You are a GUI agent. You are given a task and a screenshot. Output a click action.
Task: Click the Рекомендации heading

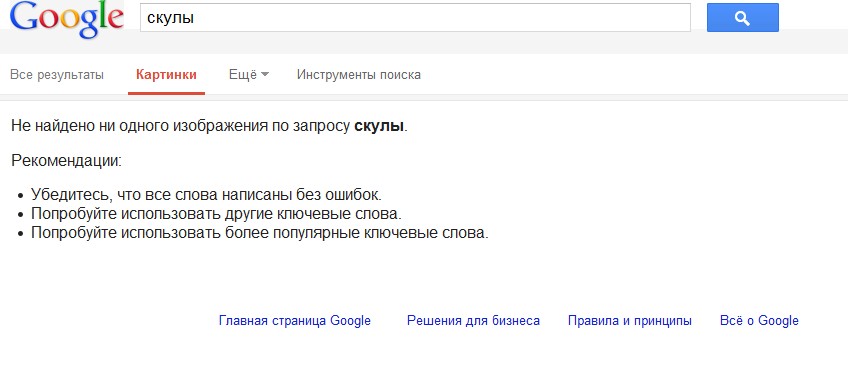pos(67,161)
